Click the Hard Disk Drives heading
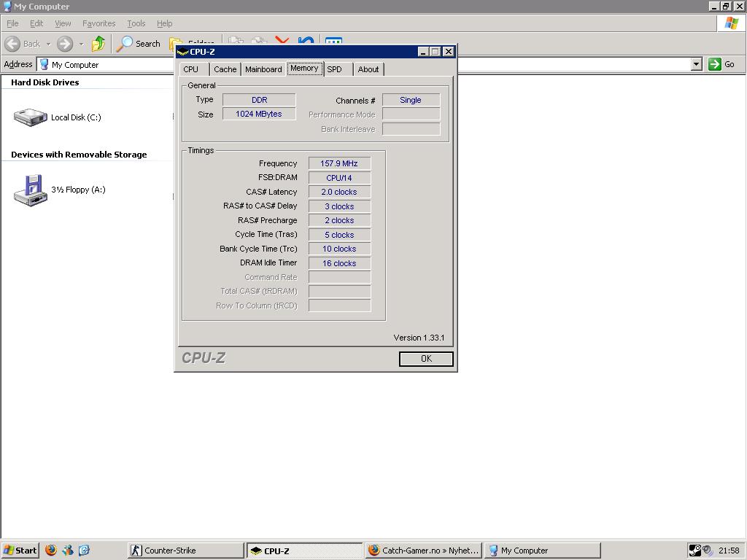This screenshot has width=747, height=560. [x=45, y=82]
